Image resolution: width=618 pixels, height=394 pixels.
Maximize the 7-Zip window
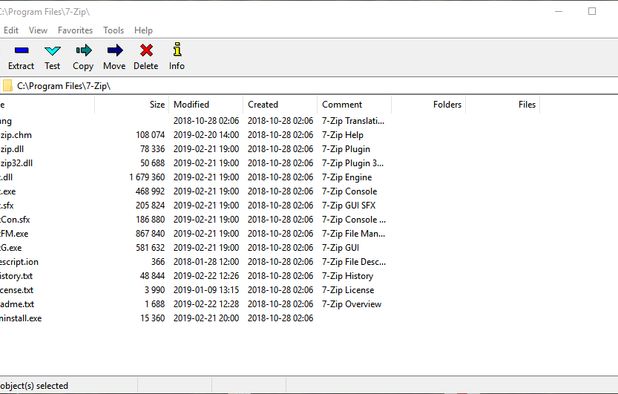pyautogui.click(x=592, y=11)
